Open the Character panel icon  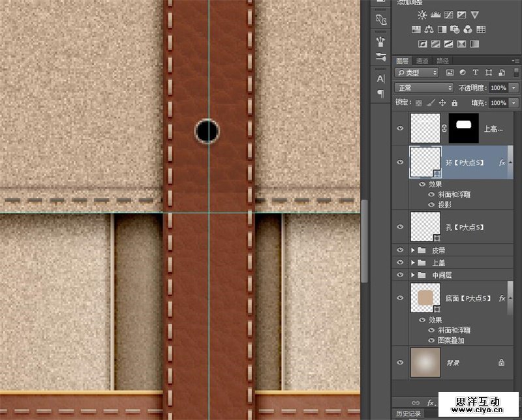click(x=381, y=78)
